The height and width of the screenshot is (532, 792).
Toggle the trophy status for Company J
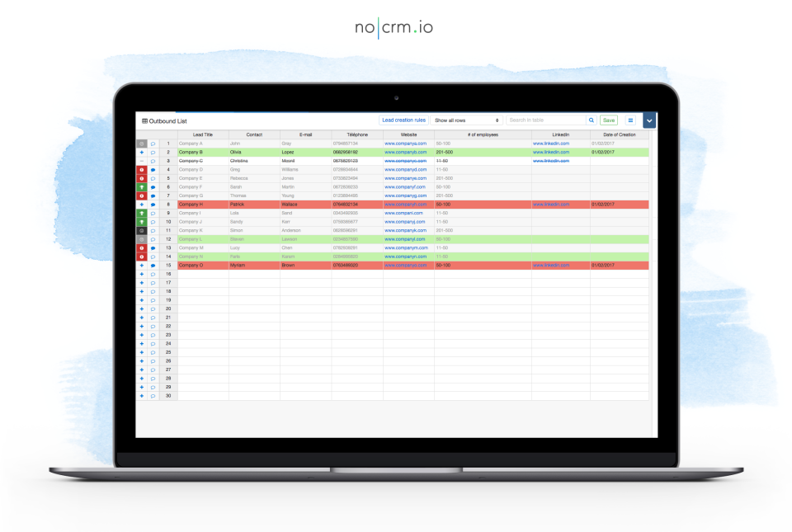coord(141,220)
